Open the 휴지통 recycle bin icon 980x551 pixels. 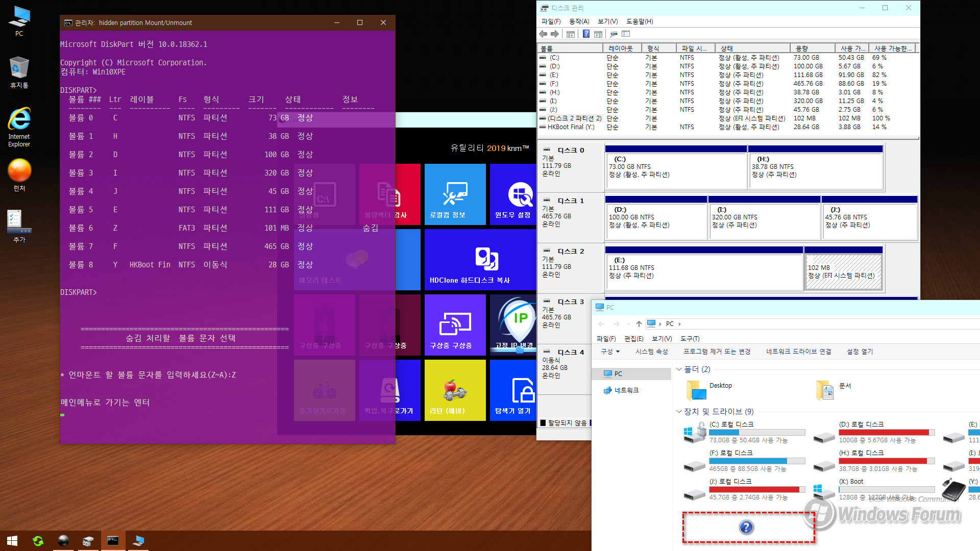tap(19, 72)
